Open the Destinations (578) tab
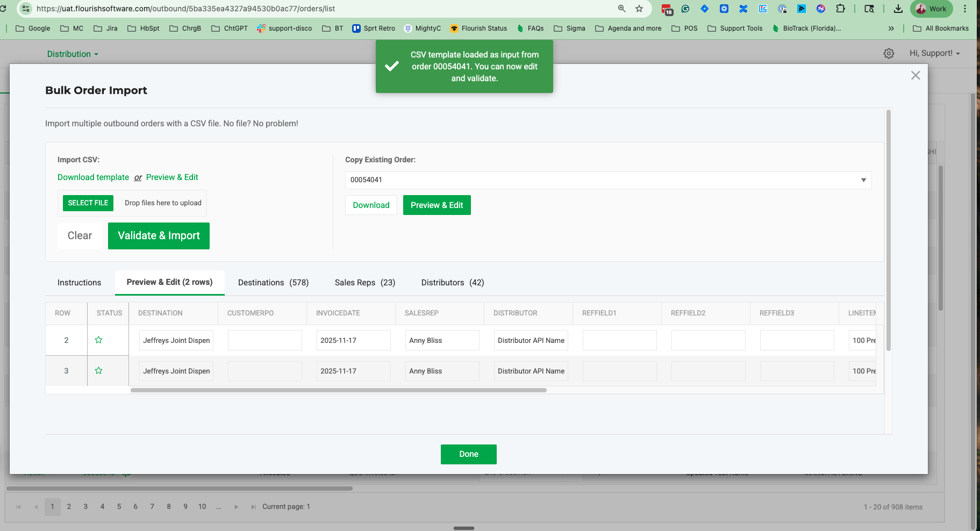The height and width of the screenshot is (531, 980). coord(274,283)
